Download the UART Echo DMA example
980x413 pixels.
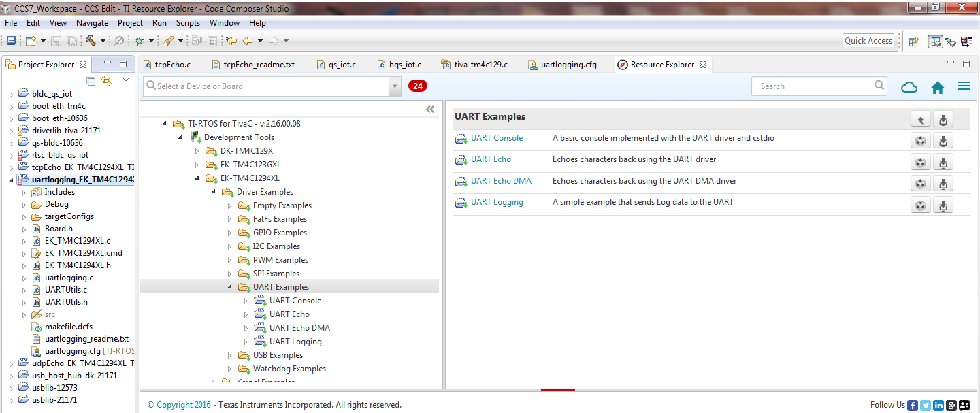point(943,184)
